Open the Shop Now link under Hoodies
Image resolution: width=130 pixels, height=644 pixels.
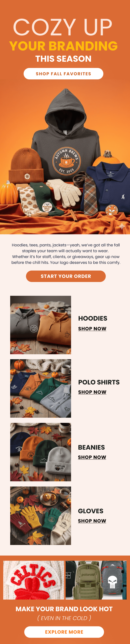click(92, 329)
